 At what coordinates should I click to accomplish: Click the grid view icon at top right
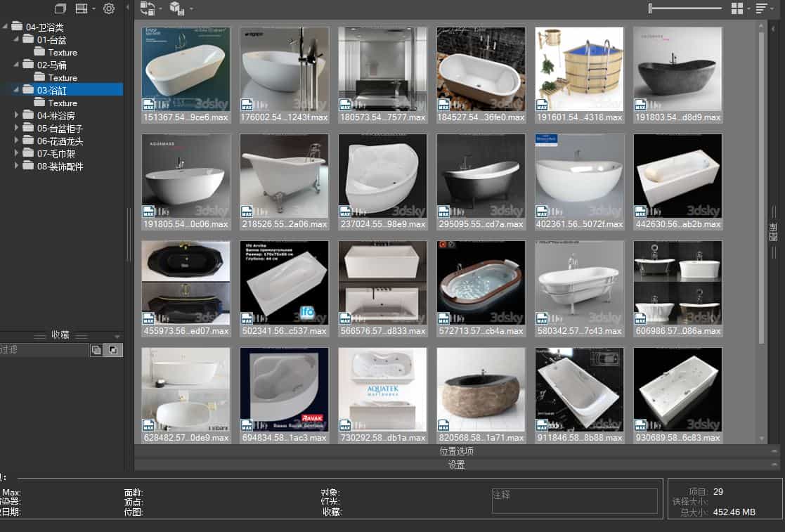(737, 8)
